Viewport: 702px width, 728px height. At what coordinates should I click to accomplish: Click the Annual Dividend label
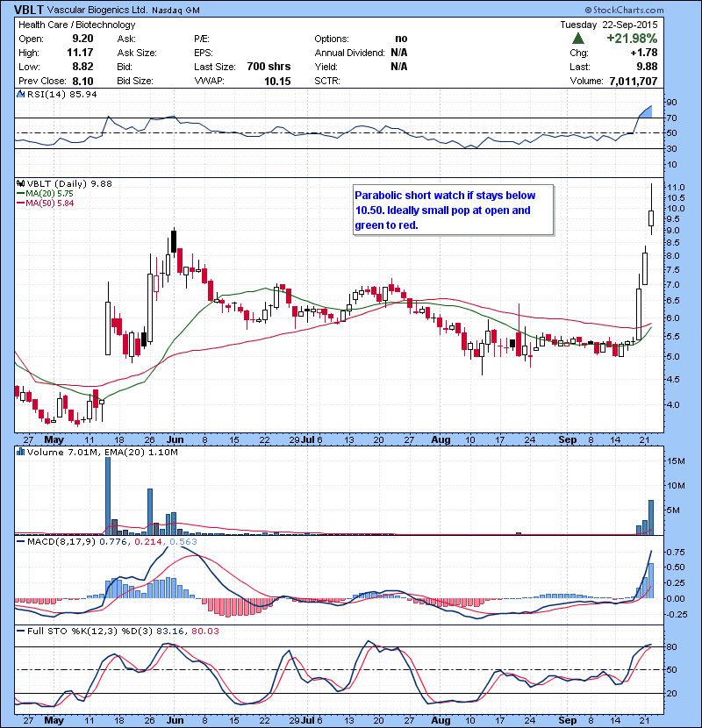(x=349, y=53)
